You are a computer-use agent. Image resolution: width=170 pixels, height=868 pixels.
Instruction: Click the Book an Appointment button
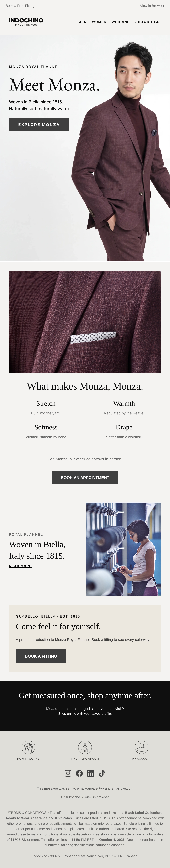85,477
